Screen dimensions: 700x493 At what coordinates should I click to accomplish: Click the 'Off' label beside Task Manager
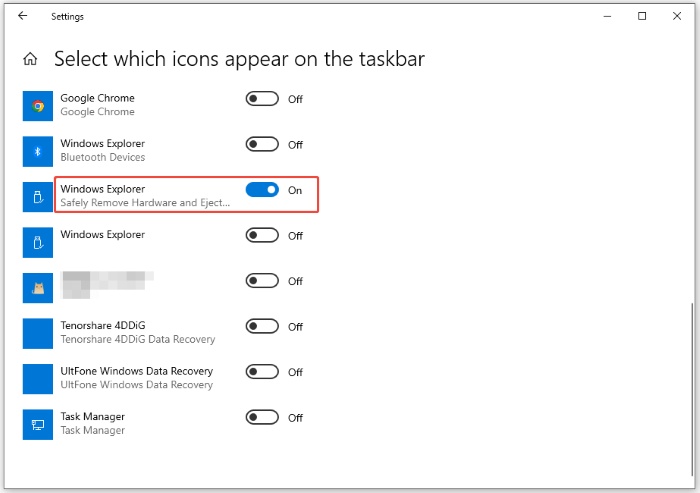click(x=295, y=418)
